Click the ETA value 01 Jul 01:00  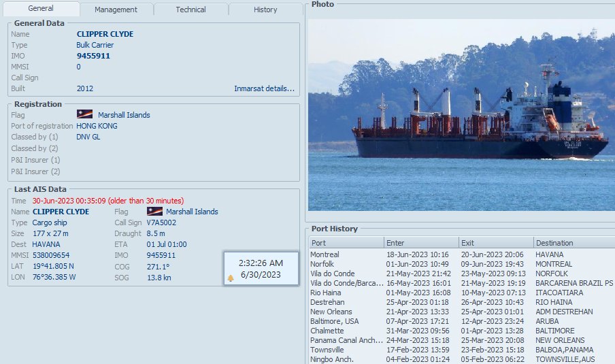coord(167,244)
